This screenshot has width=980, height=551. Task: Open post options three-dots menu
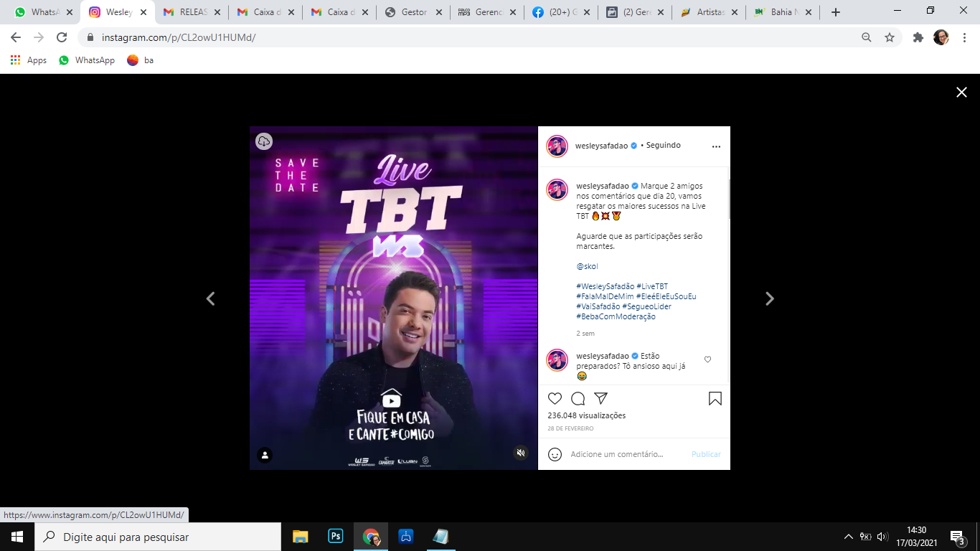[716, 146]
